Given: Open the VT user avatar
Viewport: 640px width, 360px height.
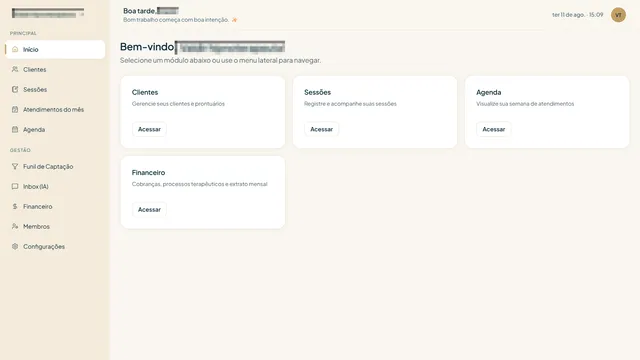Looking at the screenshot, I should (x=618, y=15).
